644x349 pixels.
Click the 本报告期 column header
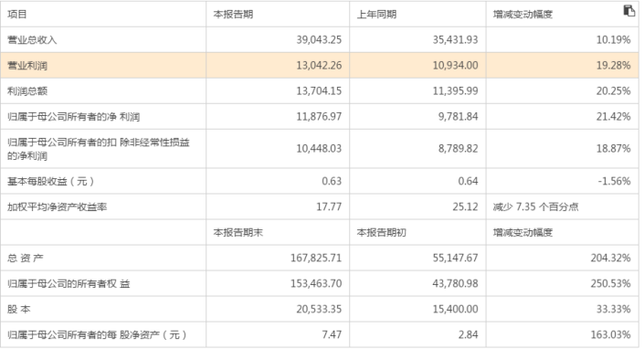click(x=233, y=15)
